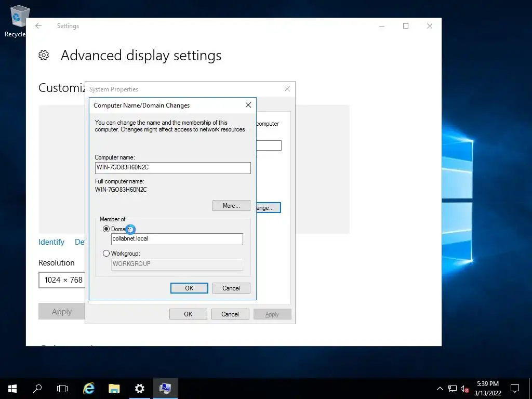
Task: Open the taskbar clock showing 5:39 PM
Action: 488,389
